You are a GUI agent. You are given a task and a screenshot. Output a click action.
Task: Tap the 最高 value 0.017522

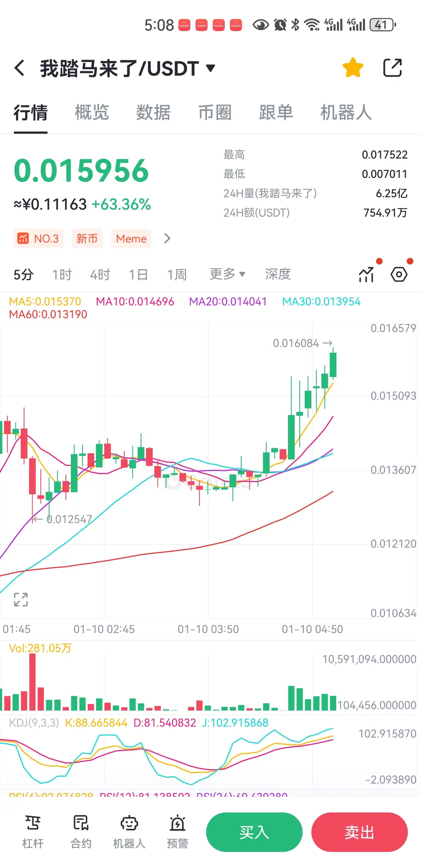(x=384, y=155)
